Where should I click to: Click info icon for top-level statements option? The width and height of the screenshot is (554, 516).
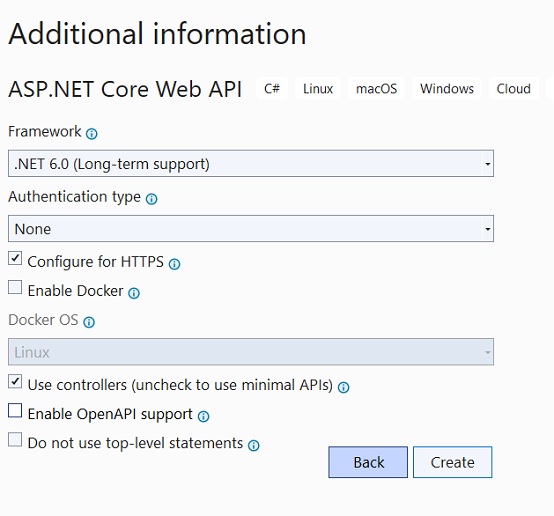coord(253,445)
